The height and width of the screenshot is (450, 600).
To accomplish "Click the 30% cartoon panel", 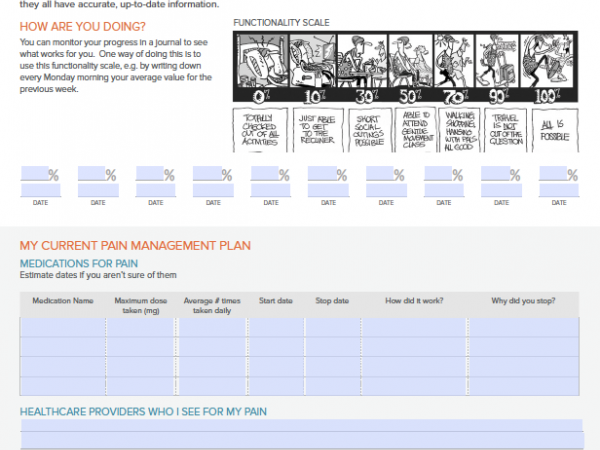I will point(362,60).
